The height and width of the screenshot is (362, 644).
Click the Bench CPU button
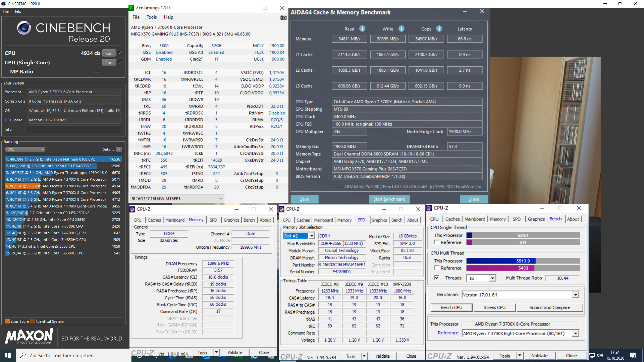click(x=451, y=307)
